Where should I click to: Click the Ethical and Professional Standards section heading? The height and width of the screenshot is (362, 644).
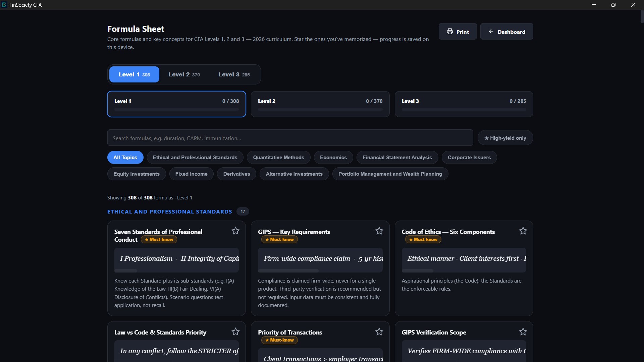coord(170,212)
